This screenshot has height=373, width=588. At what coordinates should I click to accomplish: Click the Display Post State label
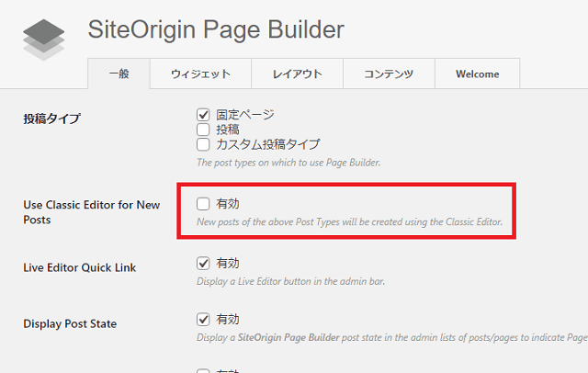click(70, 323)
